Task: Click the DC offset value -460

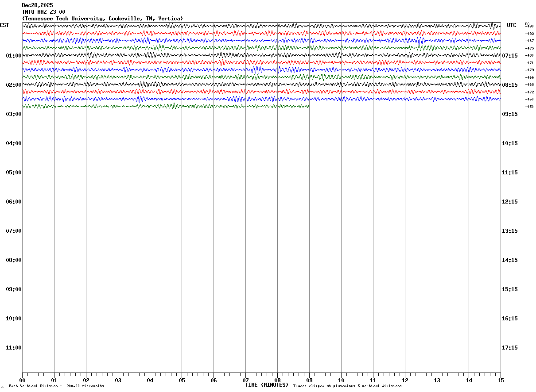Action: [x=529, y=99]
